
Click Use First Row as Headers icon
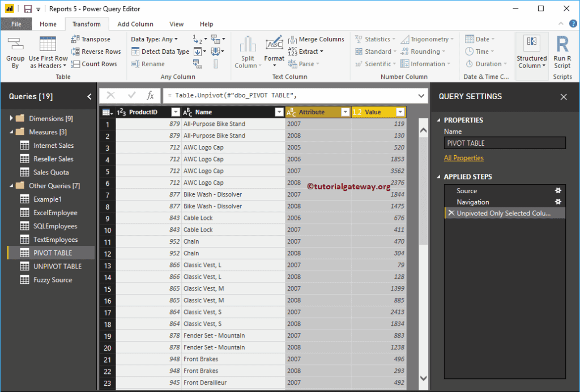(x=48, y=45)
